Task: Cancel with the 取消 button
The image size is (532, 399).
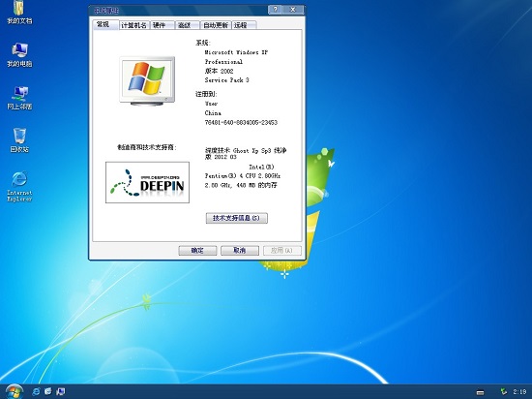Action: pos(240,251)
